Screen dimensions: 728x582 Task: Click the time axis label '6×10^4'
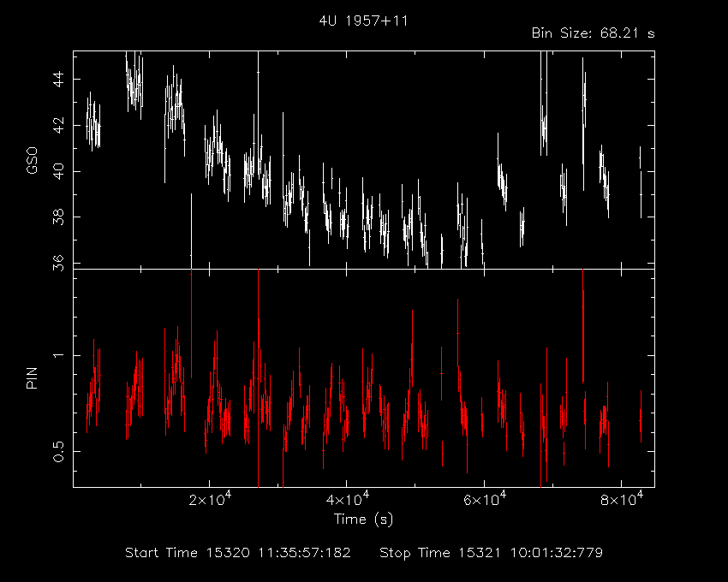click(x=485, y=499)
